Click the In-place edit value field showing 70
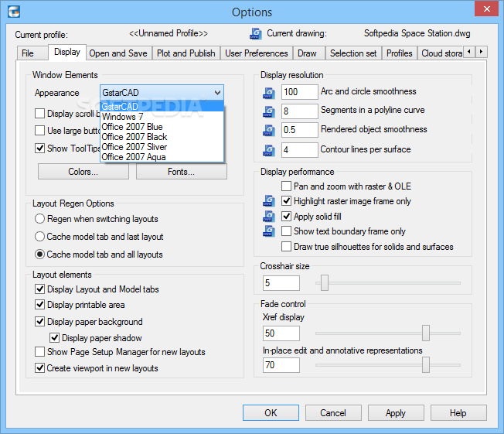 point(281,365)
